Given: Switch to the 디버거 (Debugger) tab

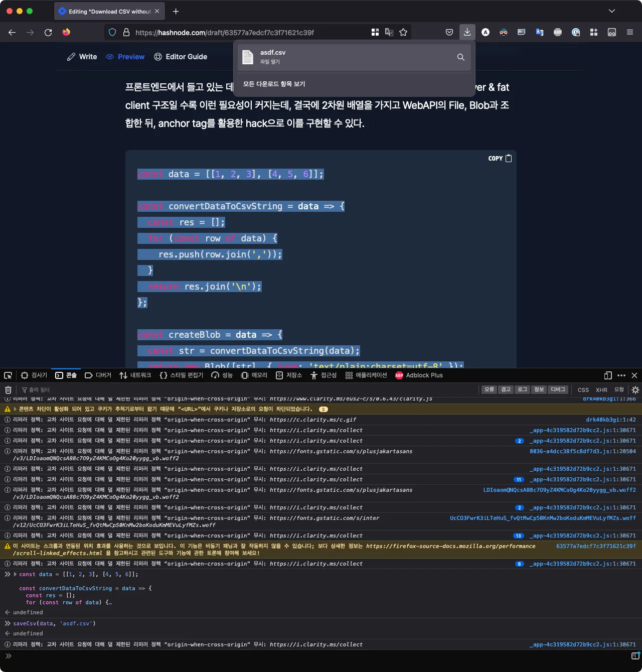Looking at the screenshot, I should pyautogui.click(x=98, y=375).
